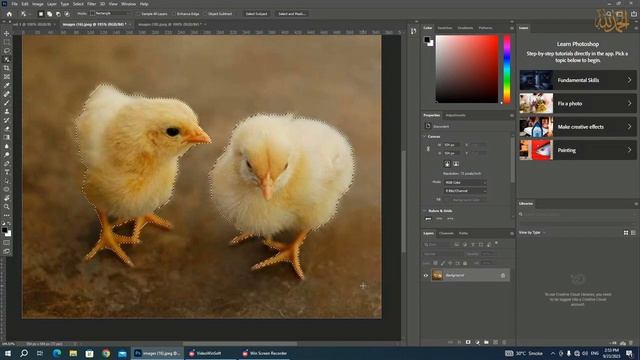Select the Lasso tool

[x=7, y=51]
